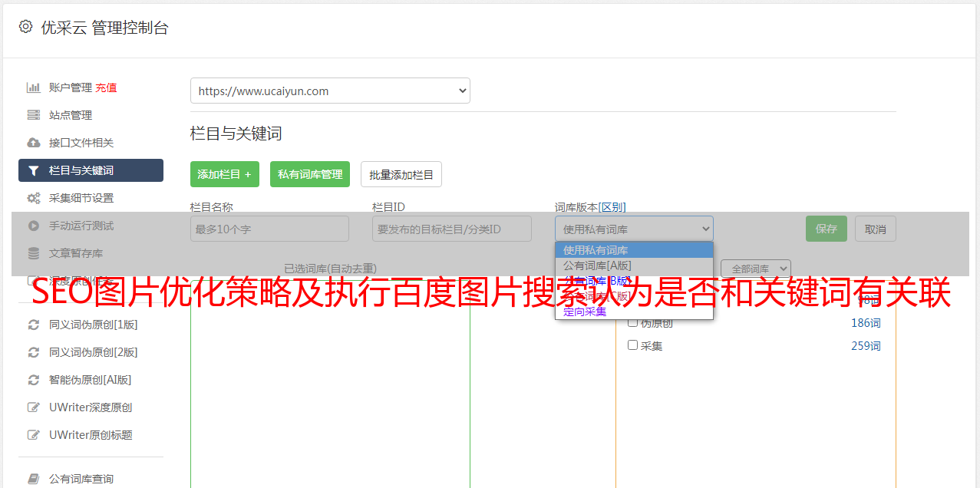Image resolution: width=980 pixels, height=488 pixels.
Task: Click the 186词 count link
Action: (866, 323)
